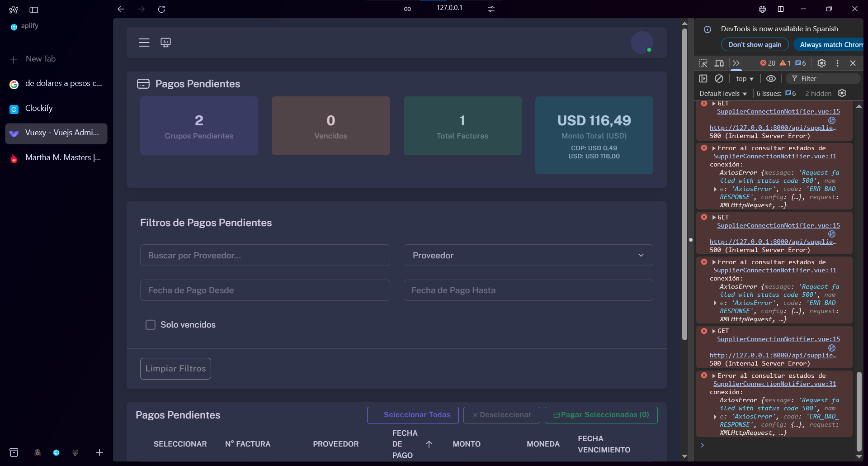Viewport: 868px width, 466px height.
Task: Open the user avatar profile menu
Action: pyautogui.click(x=642, y=43)
